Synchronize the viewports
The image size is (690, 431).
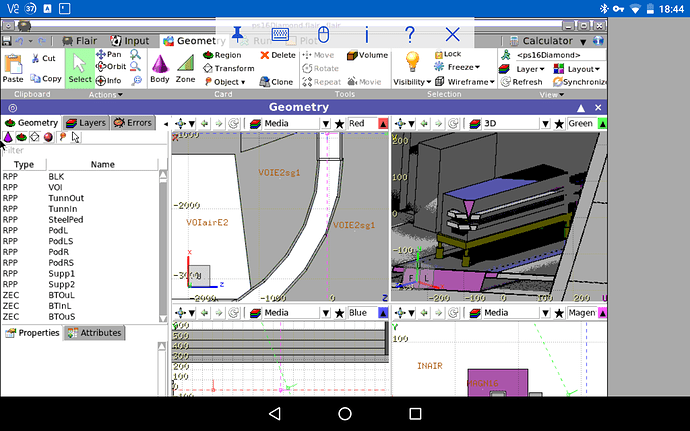point(580,82)
